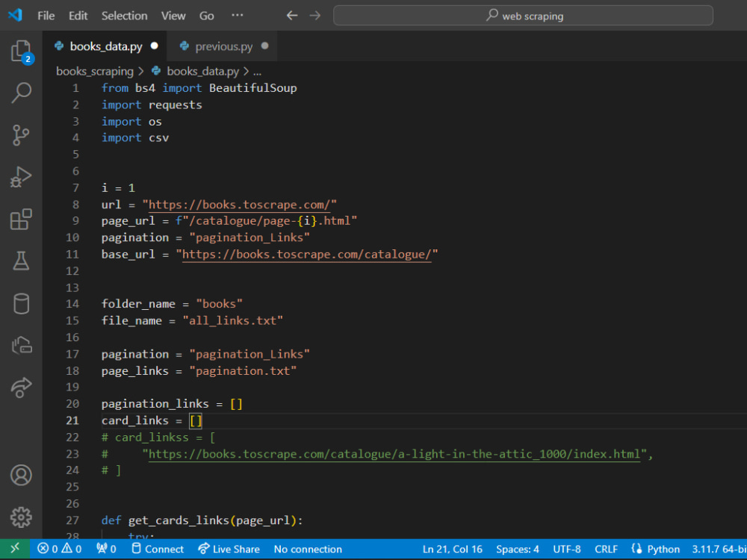747x560 pixels.
Task: Click folder_name variable on line 14
Action: click(138, 304)
